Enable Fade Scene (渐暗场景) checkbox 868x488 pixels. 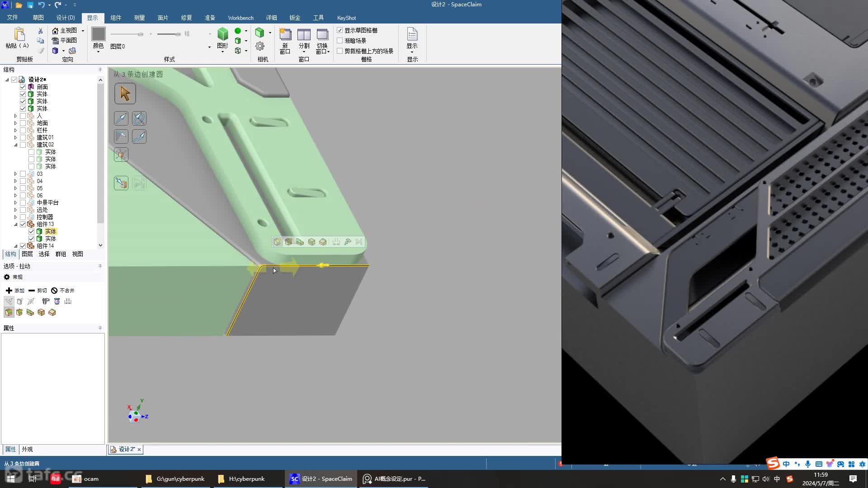340,41
